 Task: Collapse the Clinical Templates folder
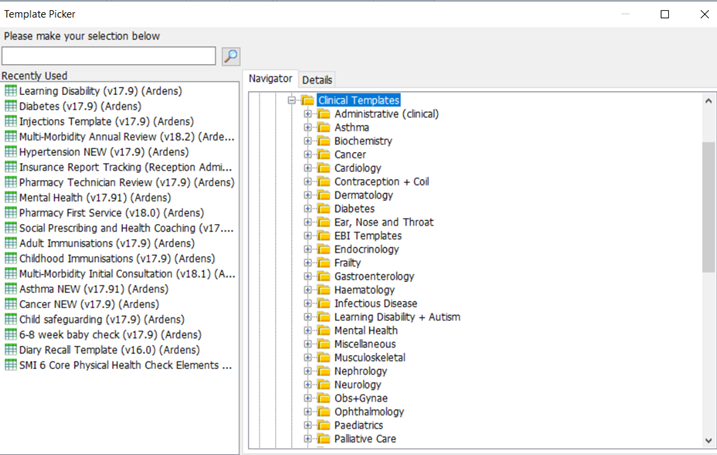[291, 100]
